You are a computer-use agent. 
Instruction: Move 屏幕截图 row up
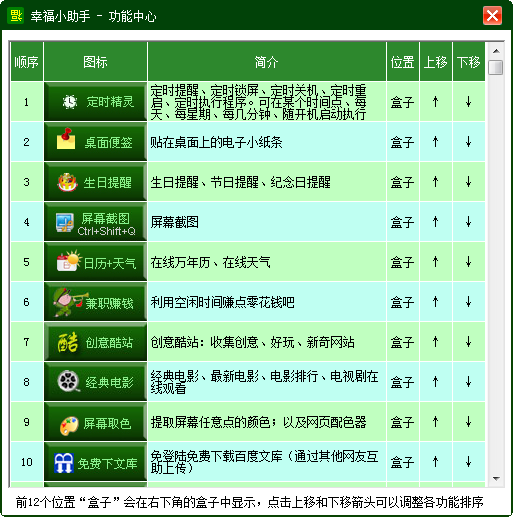pos(435,222)
